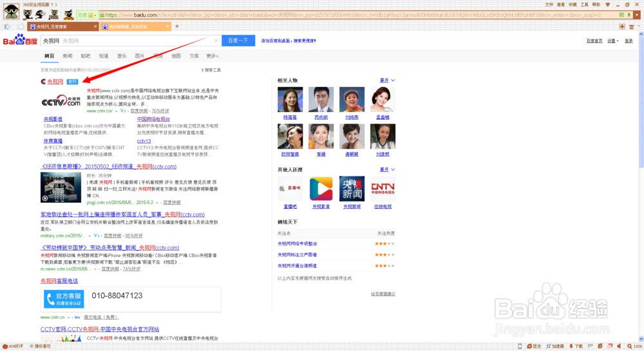
Task: Open a new tab with the plus icon
Action: click(x=177, y=26)
